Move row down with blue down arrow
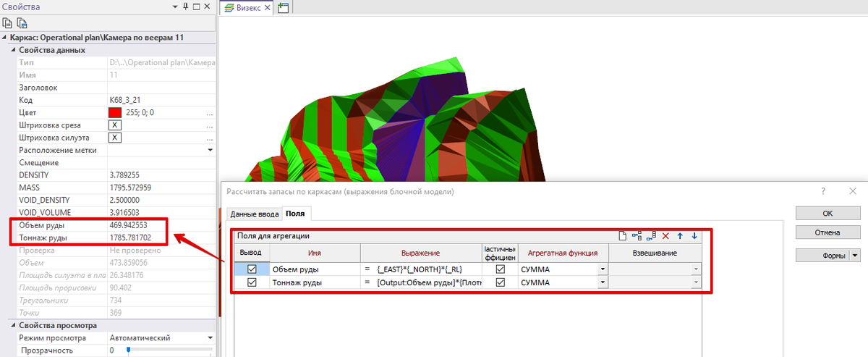Screen dimensions: 868x357 (x=694, y=236)
